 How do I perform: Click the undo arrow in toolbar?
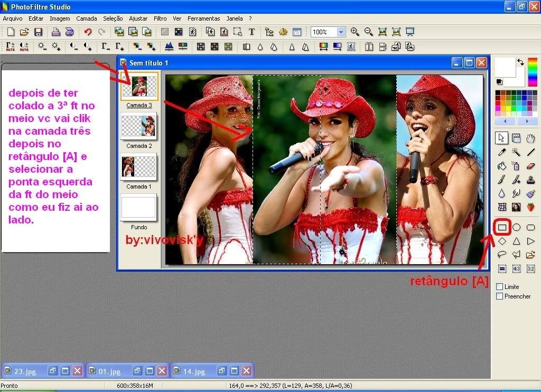tap(88, 32)
